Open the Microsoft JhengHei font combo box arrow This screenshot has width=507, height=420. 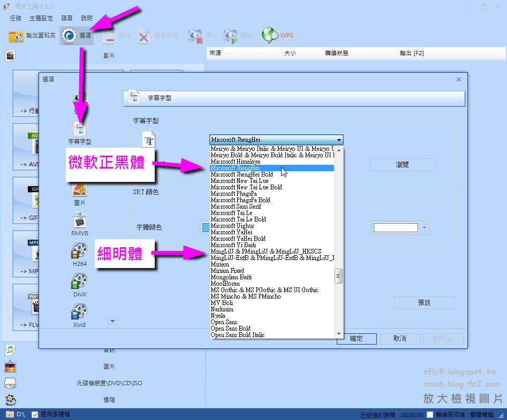[x=339, y=140]
